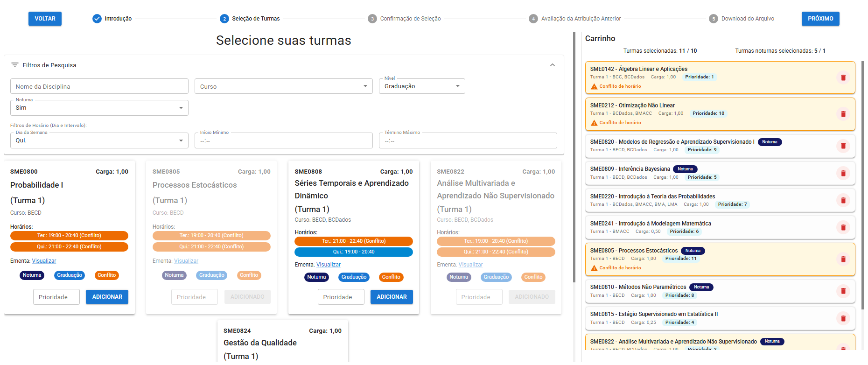Add SME0800 Probabilidade I to cart
The image size is (868, 365).
point(107,297)
